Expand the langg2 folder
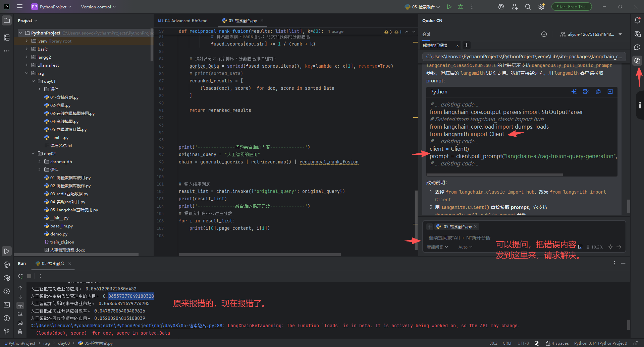The height and width of the screenshot is (347, 644). pos(27,57)
